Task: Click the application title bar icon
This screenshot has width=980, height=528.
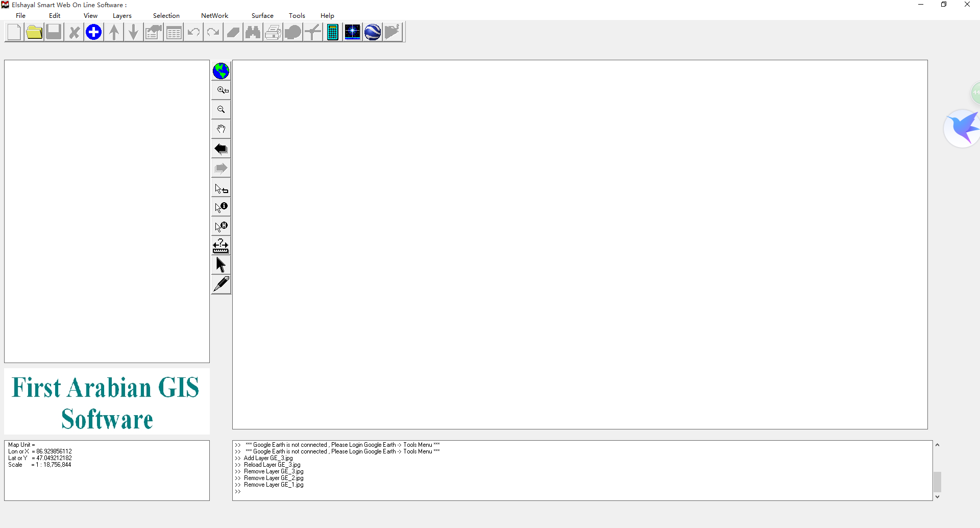Action: coord(5,5)
